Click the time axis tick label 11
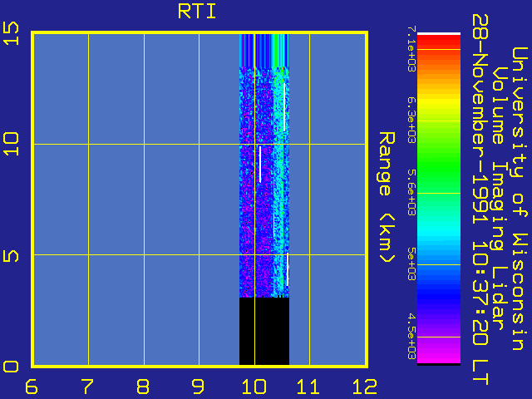This screenshot has height=399, width=532. tap(308, 386)
